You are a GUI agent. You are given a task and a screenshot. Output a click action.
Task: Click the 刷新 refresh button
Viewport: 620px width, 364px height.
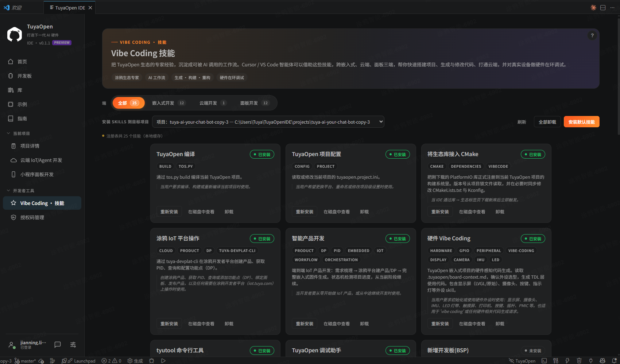(x=522, y=122)
